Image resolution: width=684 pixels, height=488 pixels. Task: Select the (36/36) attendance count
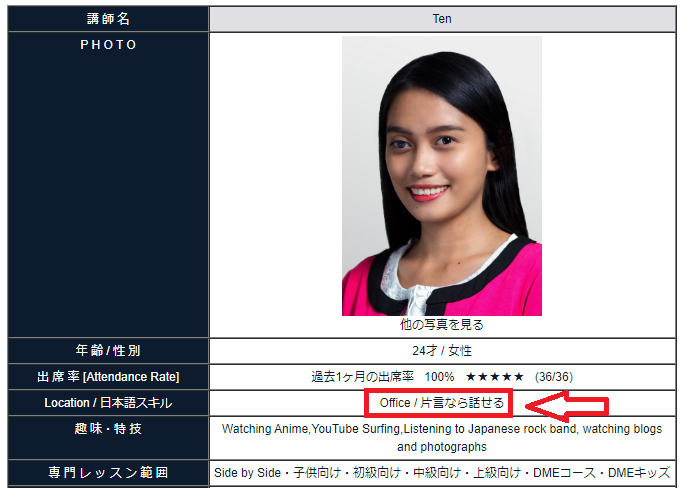554,377
